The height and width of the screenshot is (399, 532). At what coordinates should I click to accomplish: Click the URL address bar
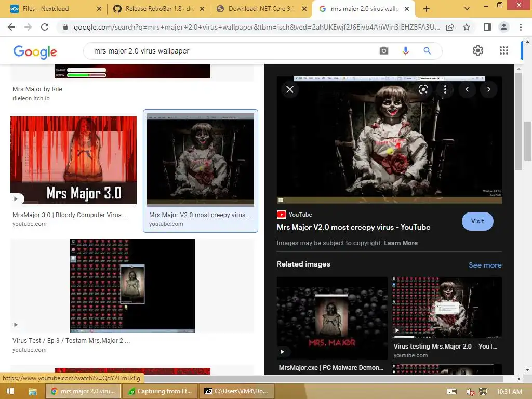click(x=257, y=27)
